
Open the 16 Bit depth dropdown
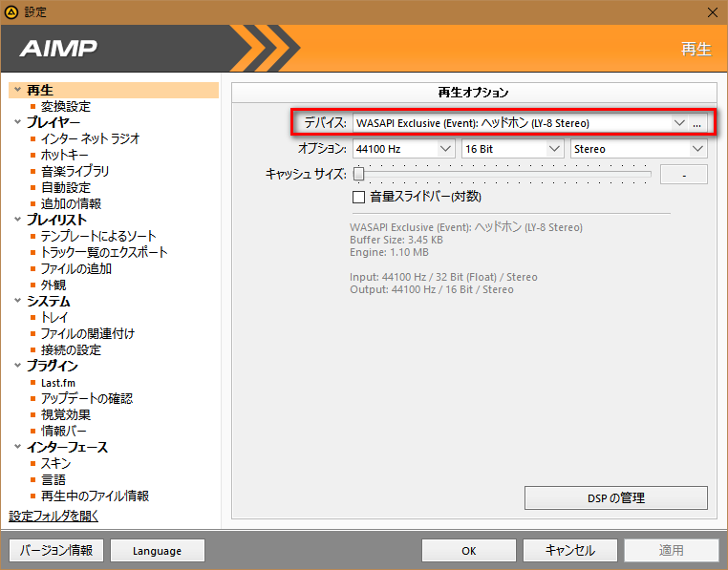click(x=554, y=149)
